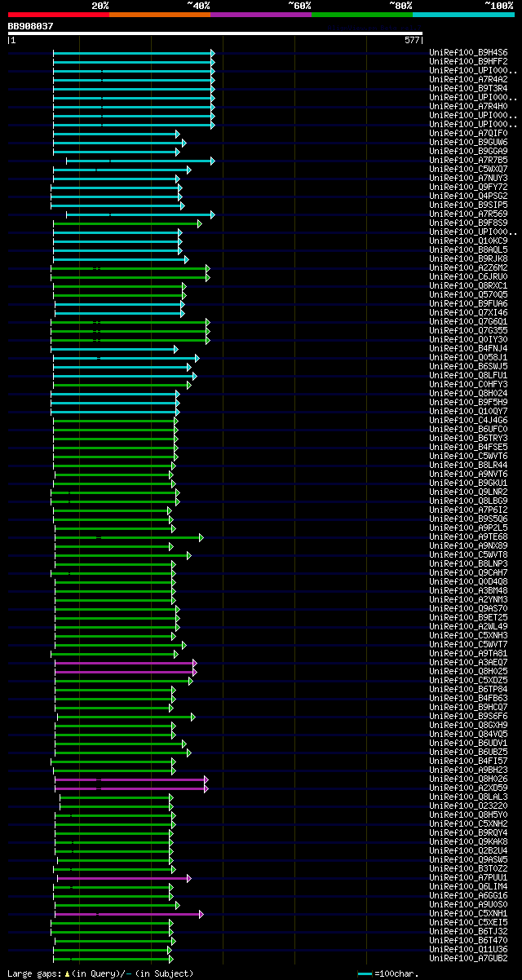
Task: Click the purple ~60% legend segment
Action: [x=261, y=15]
